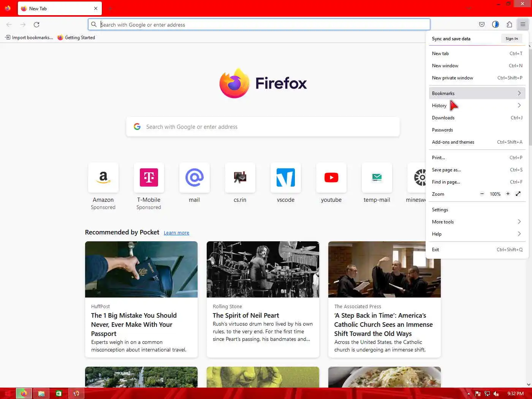Open a new tab with plus button
This screenshot has height=399, width=532.
(x=110, y=8)
